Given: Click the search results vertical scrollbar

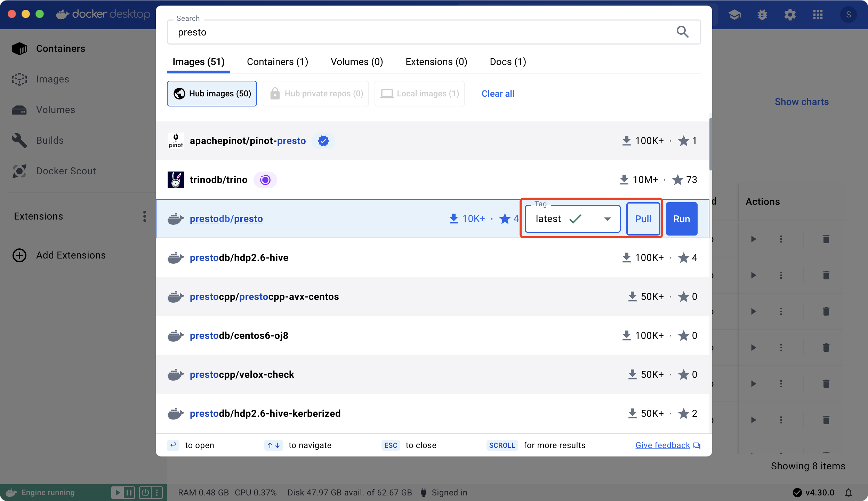Looking at the screenshot, I should 710,144.
